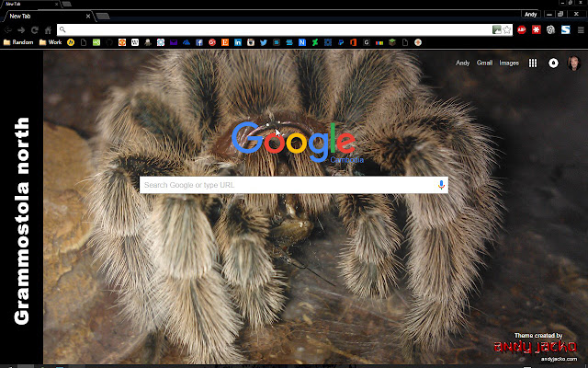Open the Andy profile switcher button
This screenshot has width=588, height=368.
click(531, 15)
